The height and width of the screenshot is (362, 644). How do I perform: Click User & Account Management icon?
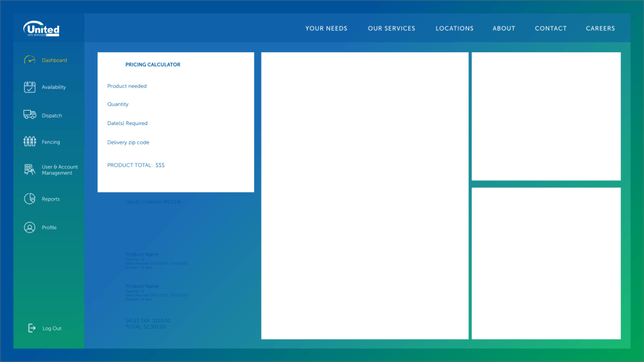pyautogui.click(x=30, y=170)
